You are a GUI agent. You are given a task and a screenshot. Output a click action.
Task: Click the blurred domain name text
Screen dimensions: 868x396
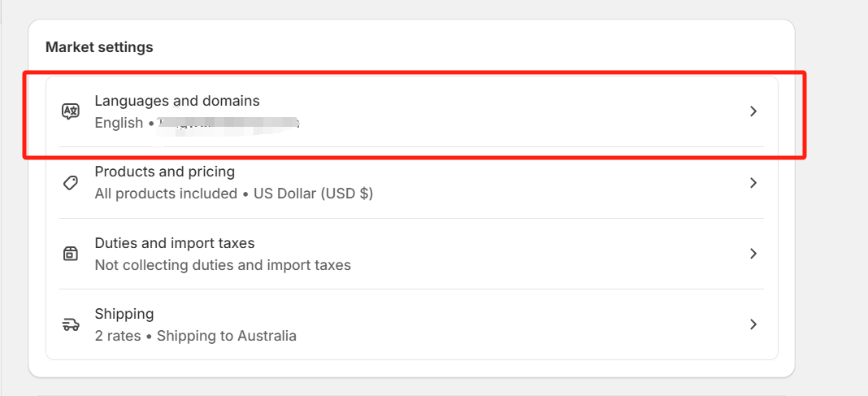(x=228, y=124)
